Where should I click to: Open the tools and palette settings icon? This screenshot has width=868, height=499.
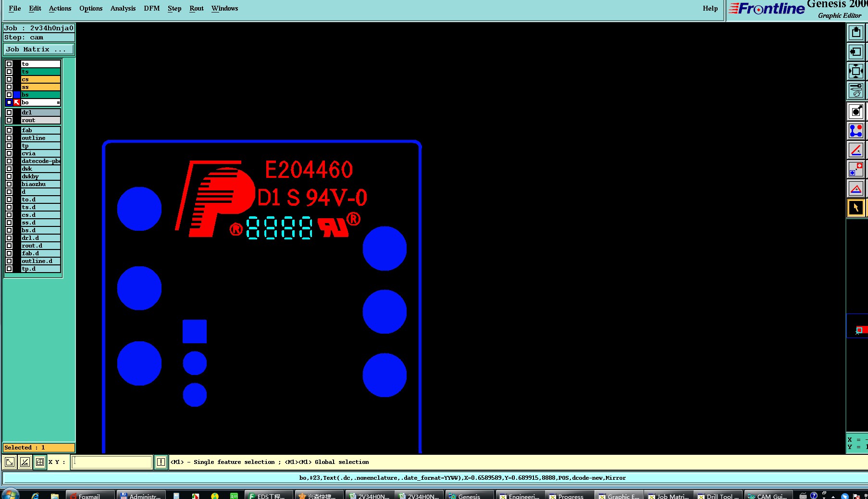point(856,90)
